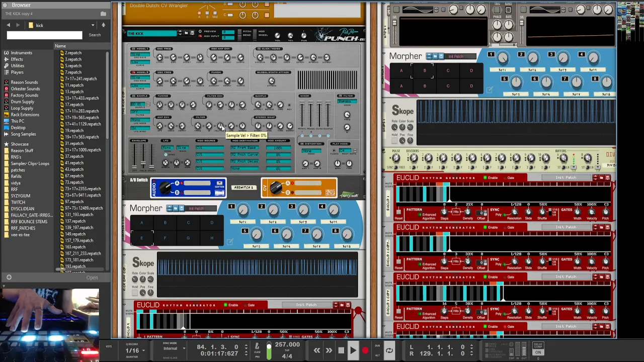The width and height of the screenshot is (644, 362).
Task: Click the add location plus icon
Action: pyautogui.click(x=9, y=278)
